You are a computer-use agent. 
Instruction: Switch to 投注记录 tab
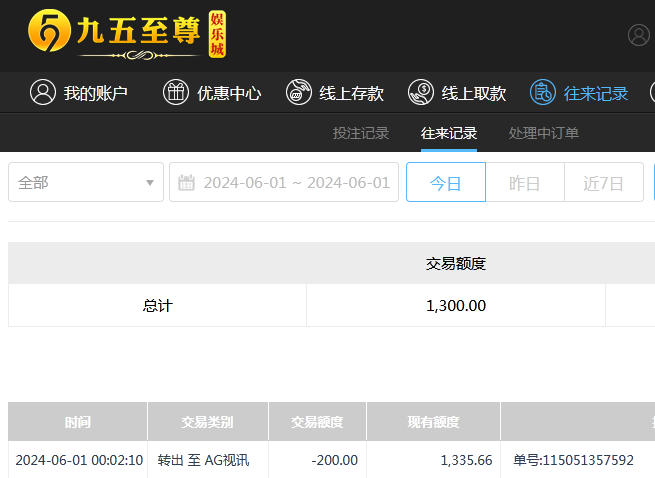click(x=361, y=133)
